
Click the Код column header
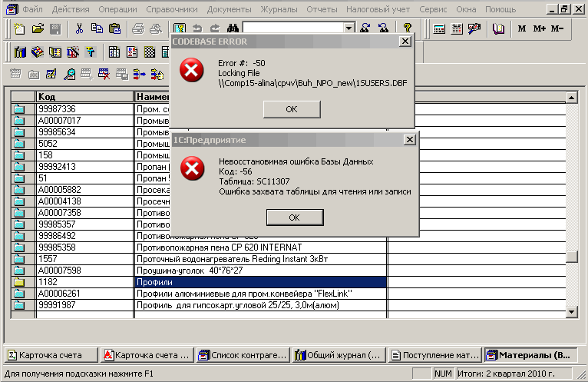point(84,97)
